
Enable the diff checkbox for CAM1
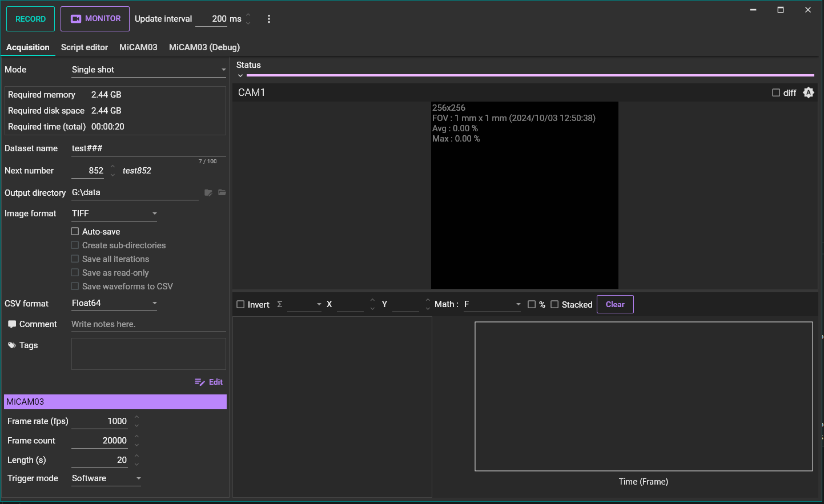776,92
